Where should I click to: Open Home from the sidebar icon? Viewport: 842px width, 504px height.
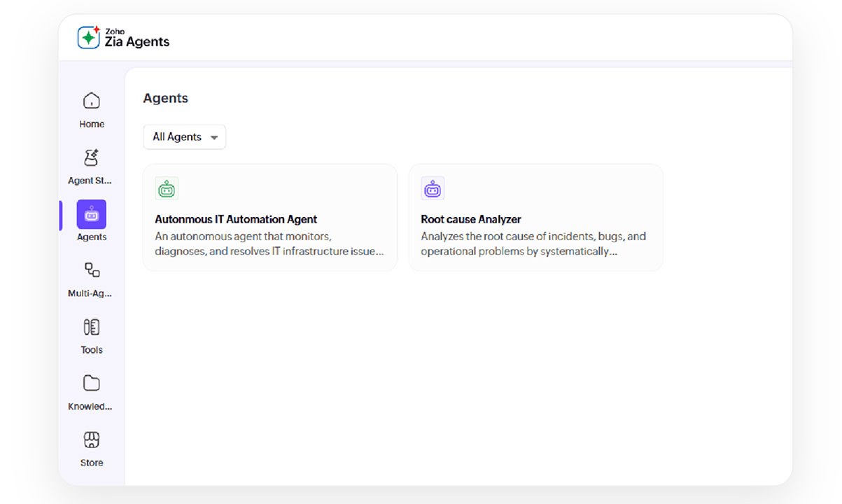tap(92, 101)
